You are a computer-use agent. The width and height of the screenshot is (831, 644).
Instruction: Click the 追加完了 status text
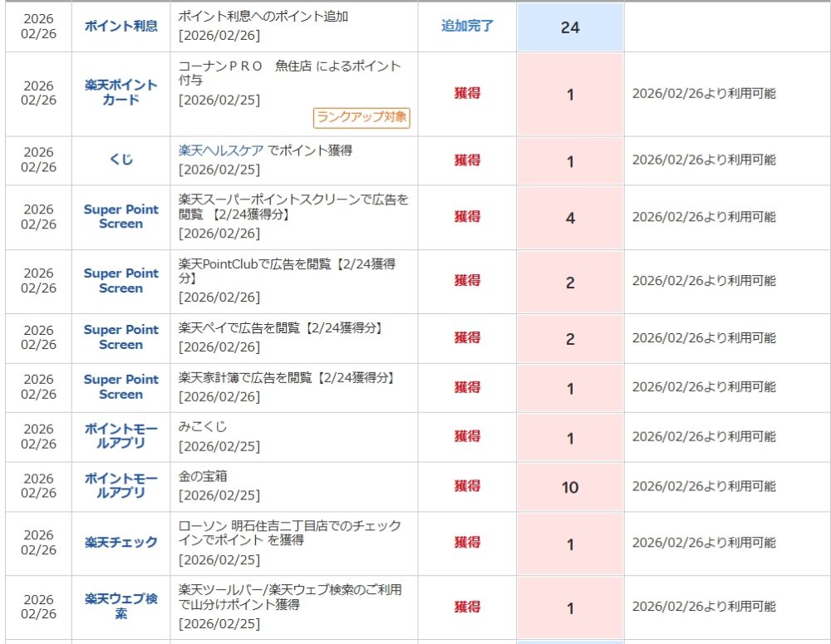point(467,26)
